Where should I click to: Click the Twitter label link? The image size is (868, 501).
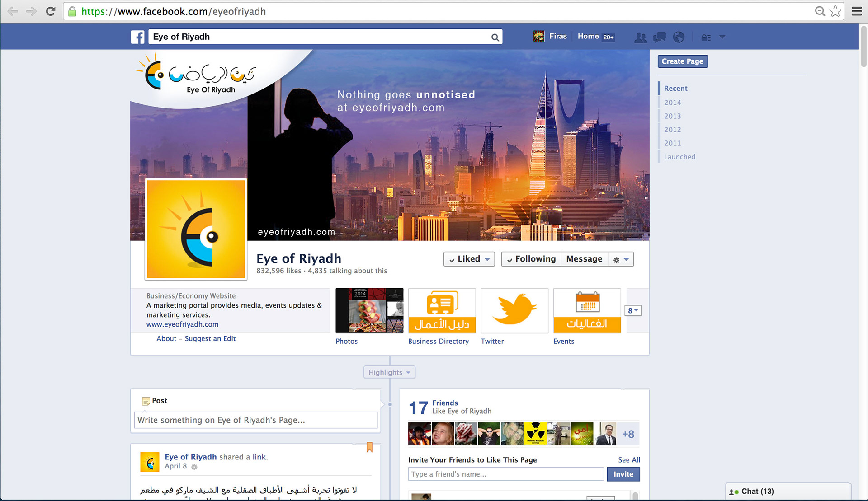click(x=492, y=342)
